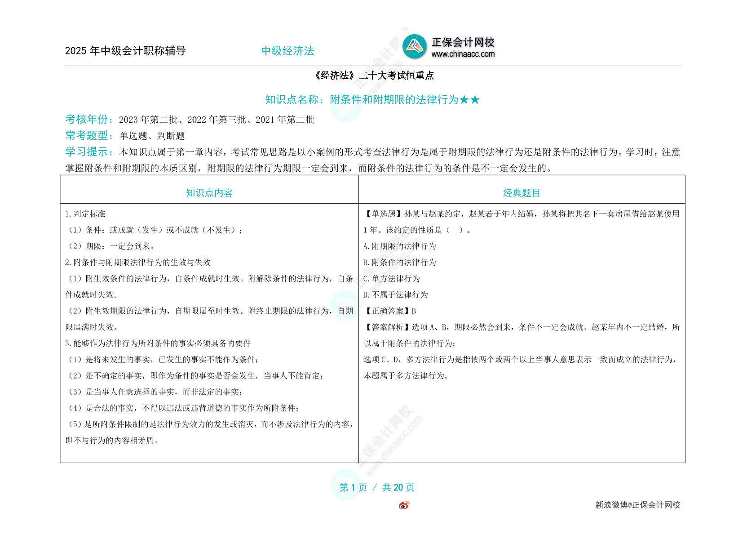Click the heading 知识点名称：附条件和附期限的法律行为
The image size is (756, 535).
(x=372, y=99)
